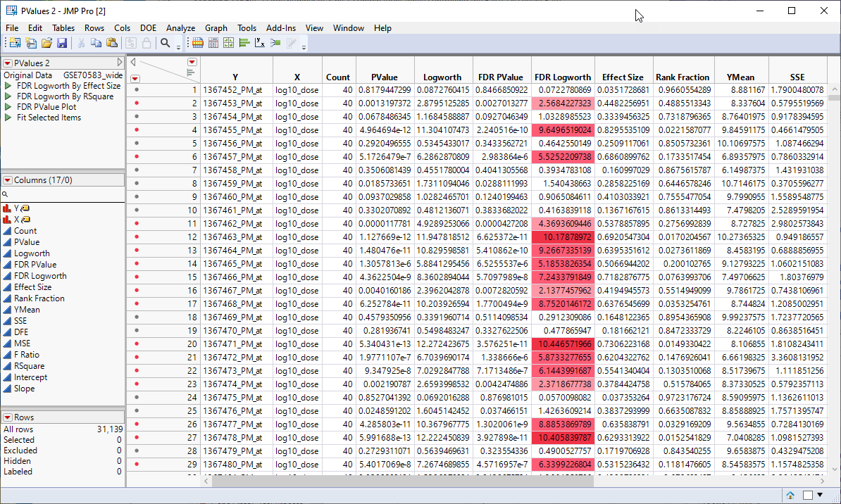
Task: Launch the Fit Y by X icon
Action: (x=259, y=43)
